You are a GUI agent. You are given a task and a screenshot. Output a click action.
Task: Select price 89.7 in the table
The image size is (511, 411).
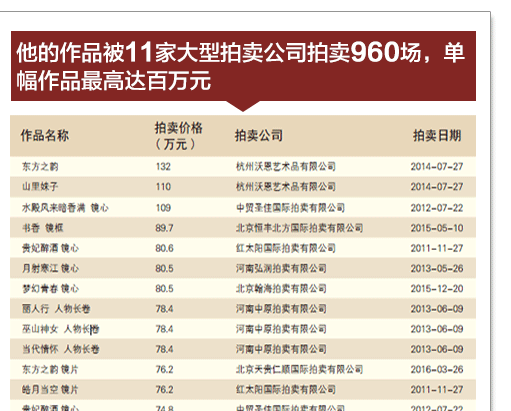pos(164,228)
